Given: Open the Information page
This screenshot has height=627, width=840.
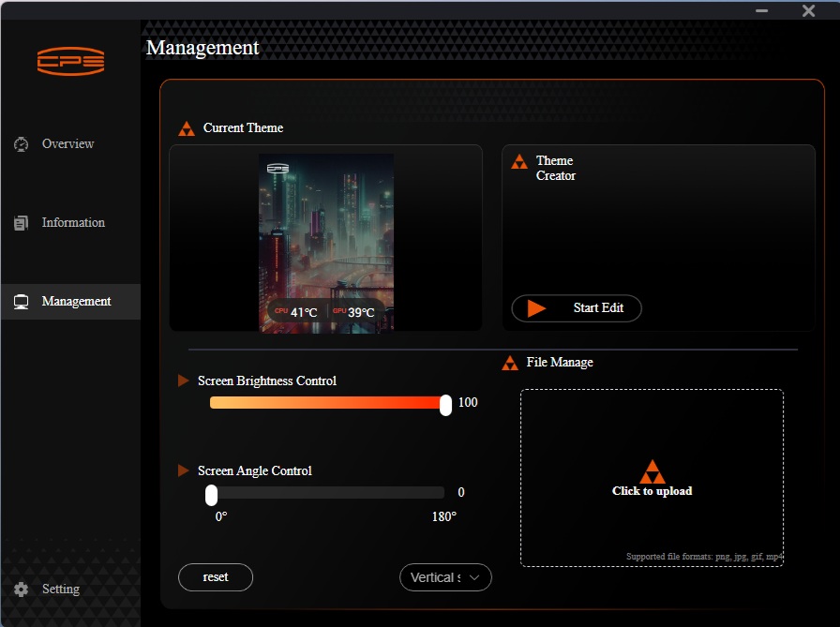Looking at the screenshot, I should (x=70, y=222).
